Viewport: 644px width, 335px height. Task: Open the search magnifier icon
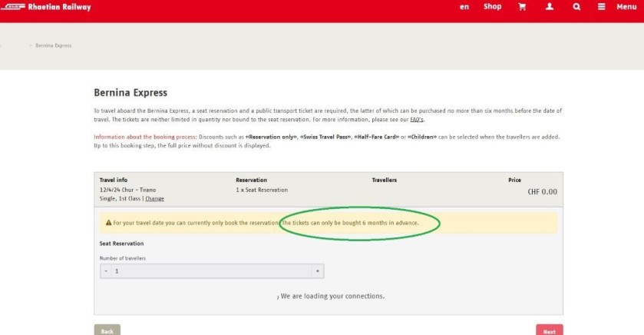(x=576, y=7)
